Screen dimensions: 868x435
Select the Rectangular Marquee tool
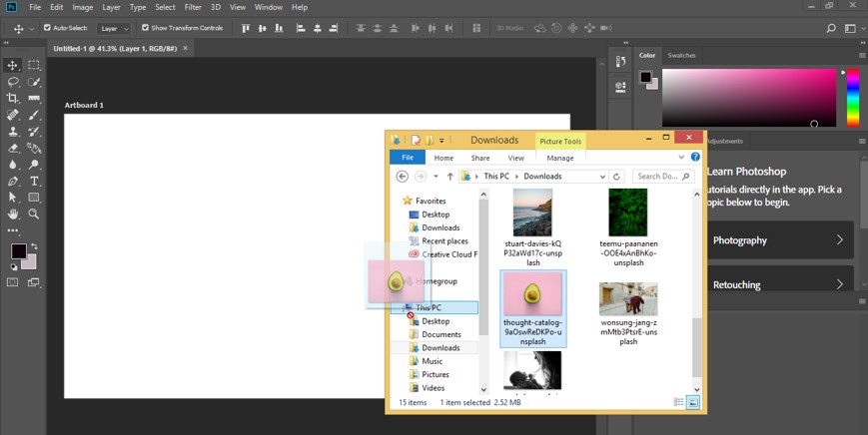pyautogui.click(x=34, y=65)
